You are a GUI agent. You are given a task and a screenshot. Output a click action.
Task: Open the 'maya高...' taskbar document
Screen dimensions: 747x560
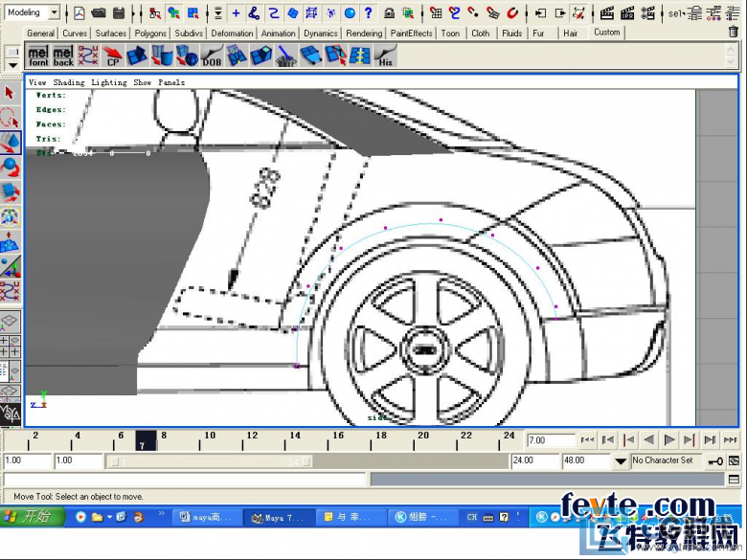tap(207, 518)
